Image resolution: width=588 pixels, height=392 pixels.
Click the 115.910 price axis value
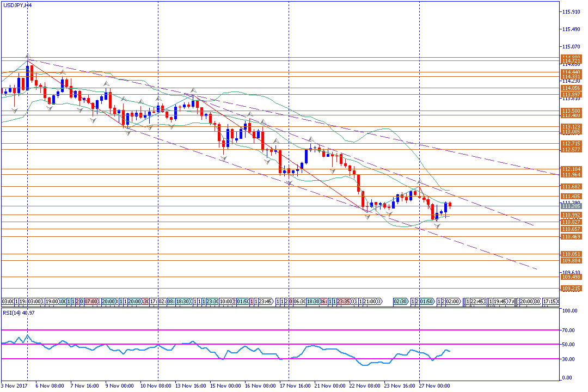point(571,12)
